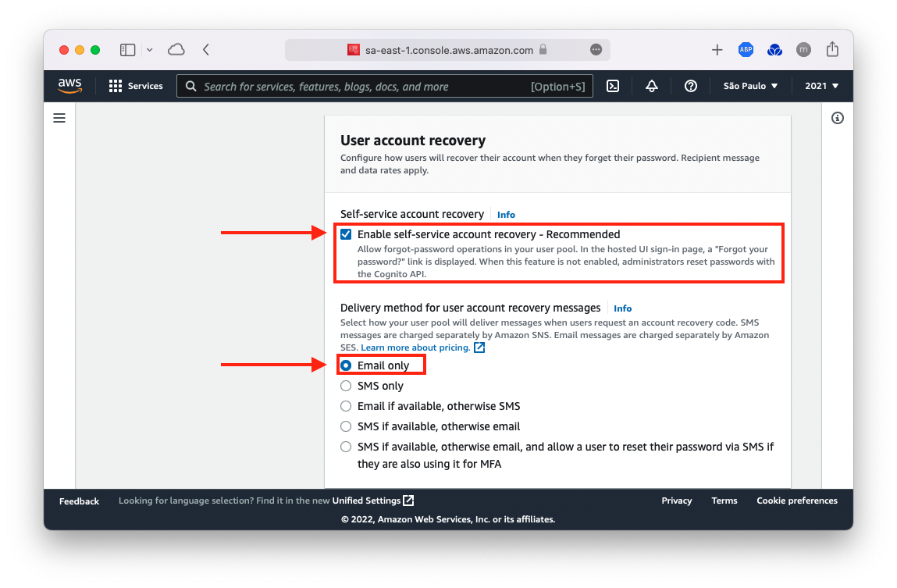Click the minimize window yellow button

(80, 50)
